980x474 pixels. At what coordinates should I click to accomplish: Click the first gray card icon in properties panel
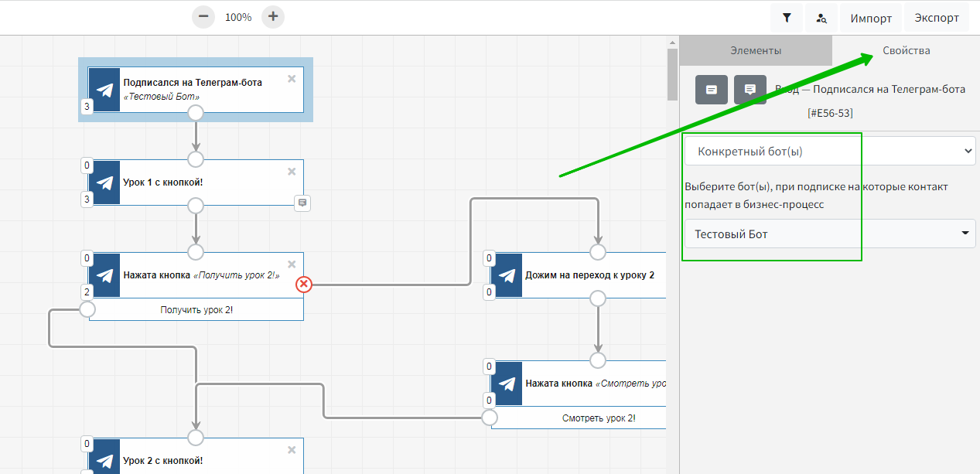pyautogui.click(x=712, y=90)
